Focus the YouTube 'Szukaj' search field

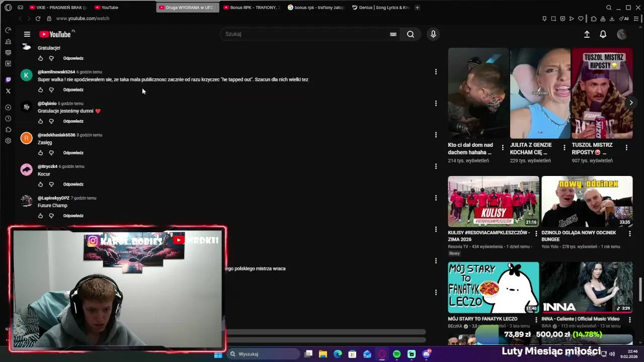point(304,34)
